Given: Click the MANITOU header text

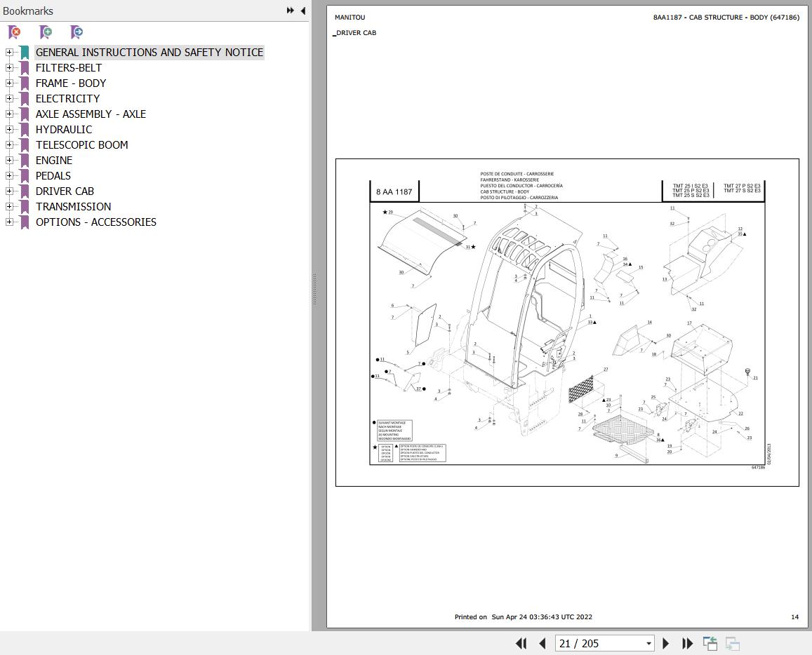Looking at the screenshot, I should tap(350, 17).
